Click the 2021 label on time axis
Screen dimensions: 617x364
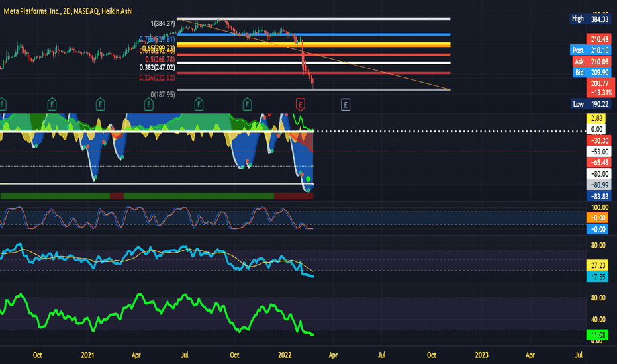(x=87, y=355)
